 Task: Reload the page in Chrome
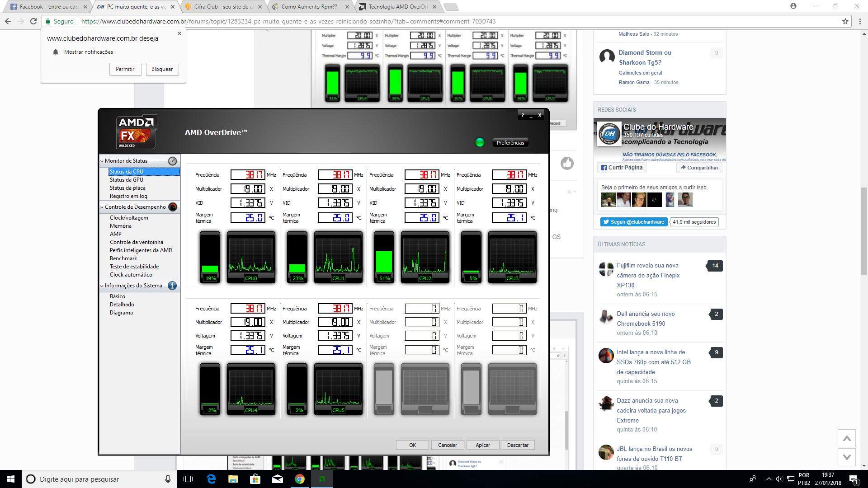click(33, 21)
